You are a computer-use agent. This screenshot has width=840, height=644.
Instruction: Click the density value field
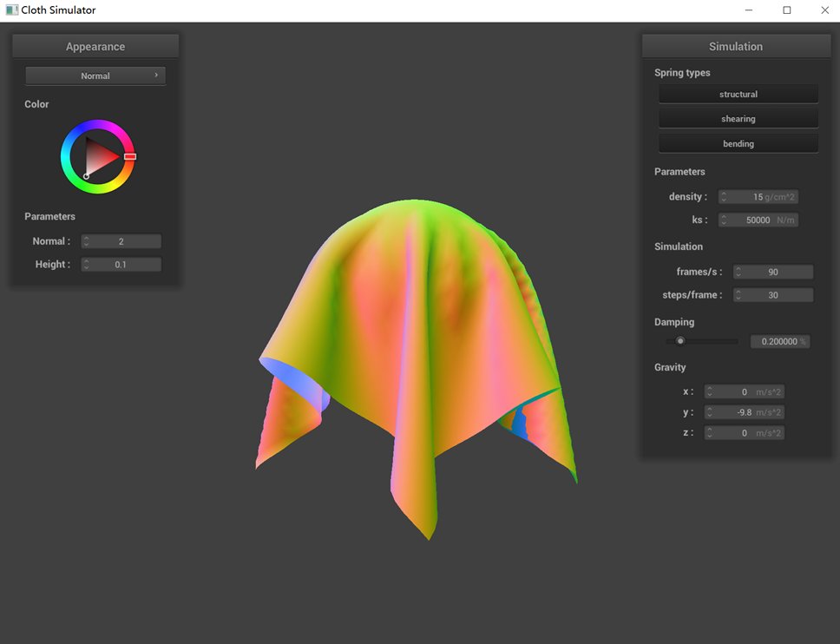pos(758,197)
